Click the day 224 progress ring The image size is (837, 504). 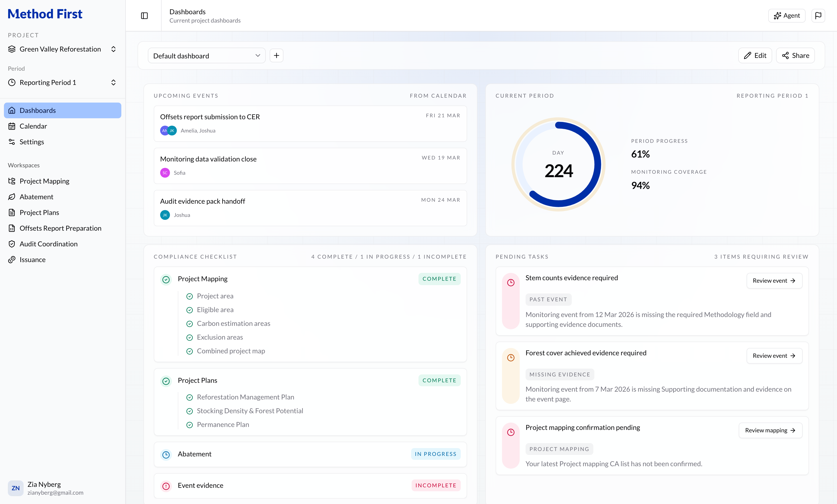tap(558, 165)
